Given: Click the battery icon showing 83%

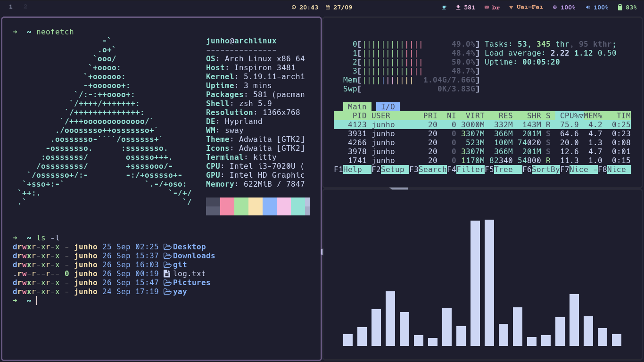Looking at the screenshot, I should (620, 7).
